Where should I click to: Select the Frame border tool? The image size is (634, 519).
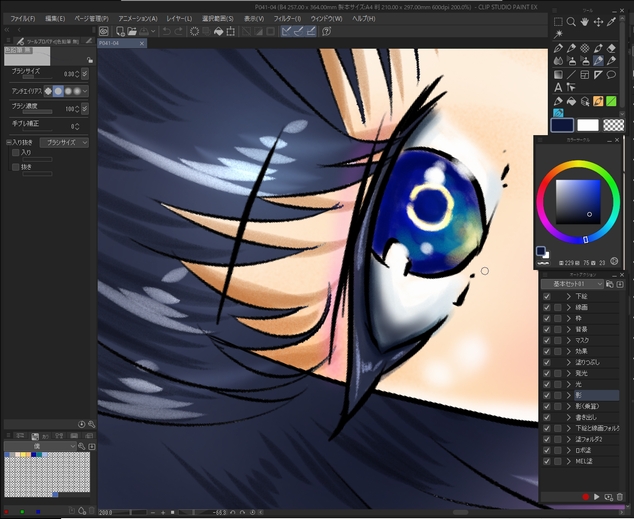point(585,75)
